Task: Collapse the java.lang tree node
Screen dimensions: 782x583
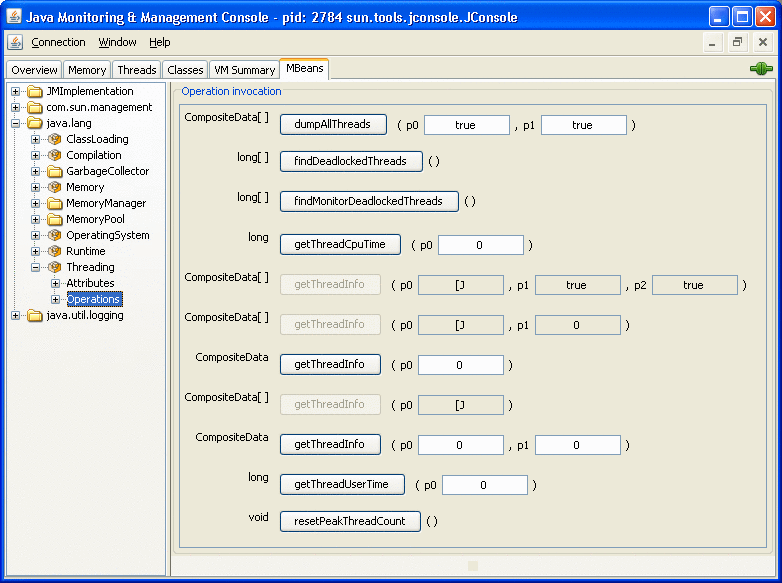Action: [x=16, y=123]
